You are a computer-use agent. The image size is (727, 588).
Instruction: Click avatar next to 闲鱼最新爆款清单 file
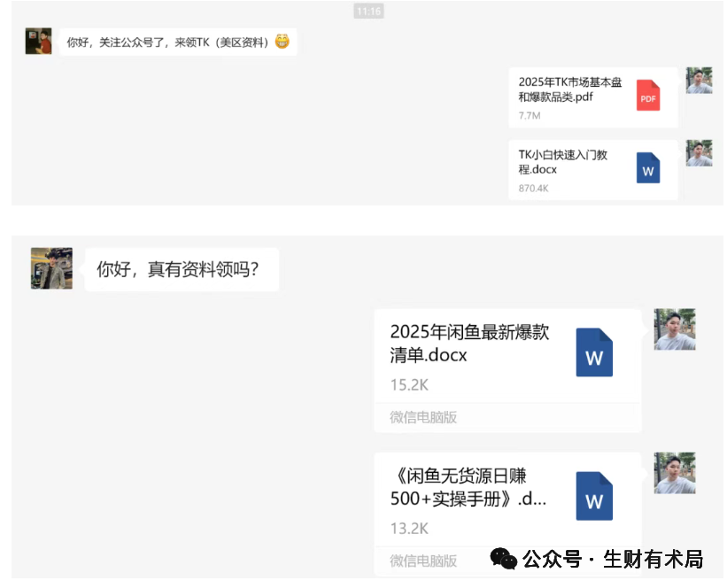click(674, 329)
